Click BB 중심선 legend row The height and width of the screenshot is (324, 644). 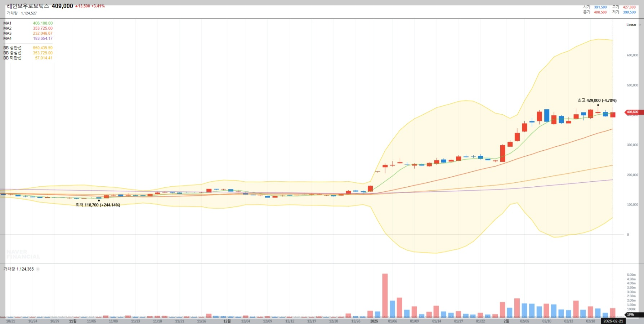coord(28,53)
